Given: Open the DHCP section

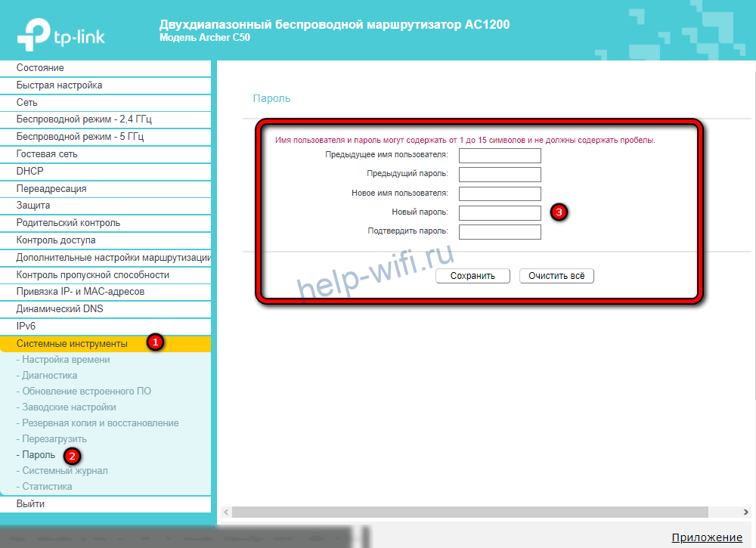Looking at the screenshot, I should click(x=105, y=172).
